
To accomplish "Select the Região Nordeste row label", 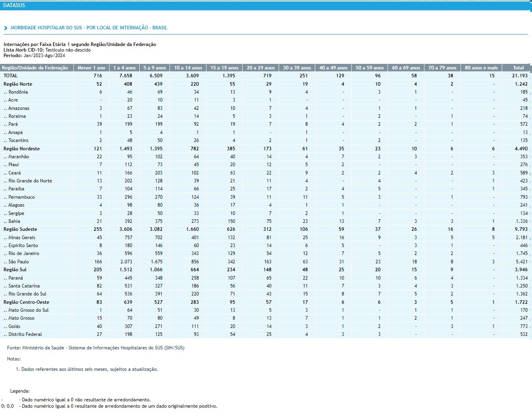I will 22,149.
